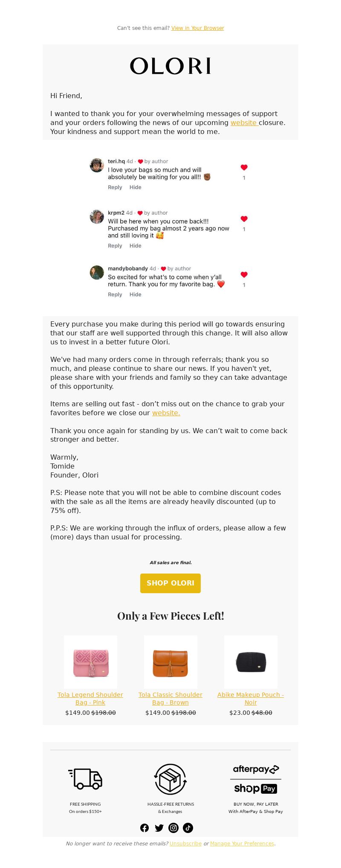341x868 pixels.
Task: Click the Unsubscribe link
Action: tap(185, 844)
